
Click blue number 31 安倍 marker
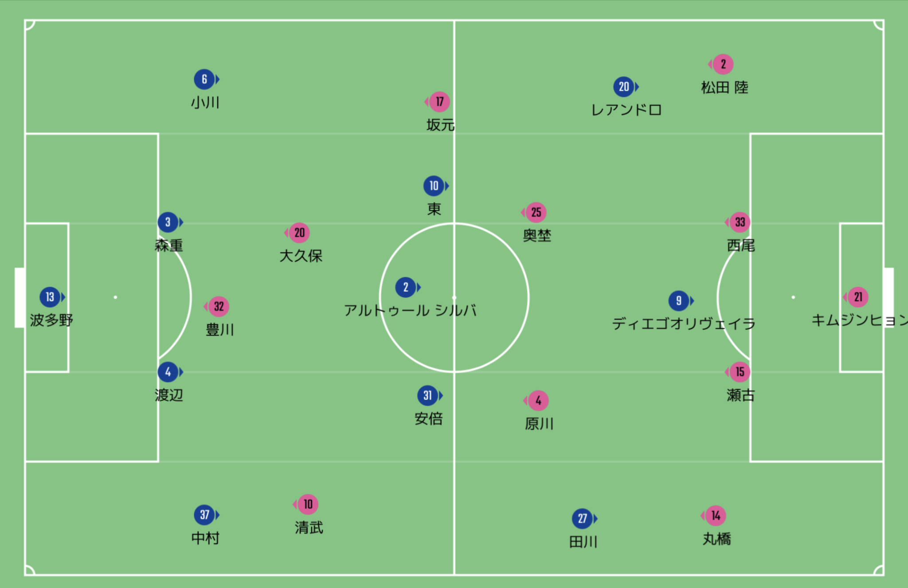coord(428,396)
